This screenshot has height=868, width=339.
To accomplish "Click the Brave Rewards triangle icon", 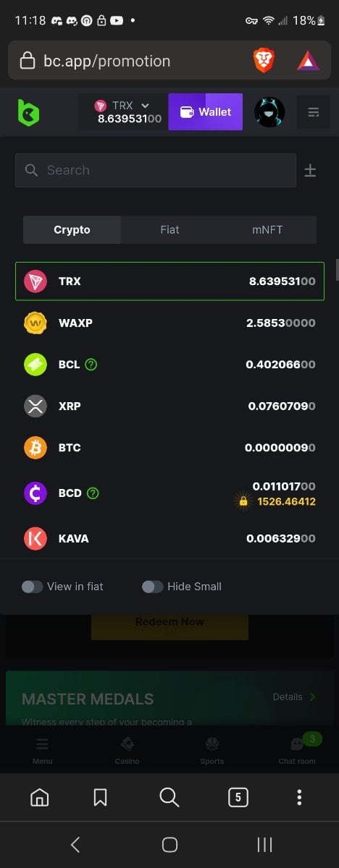I will point(308,60).
